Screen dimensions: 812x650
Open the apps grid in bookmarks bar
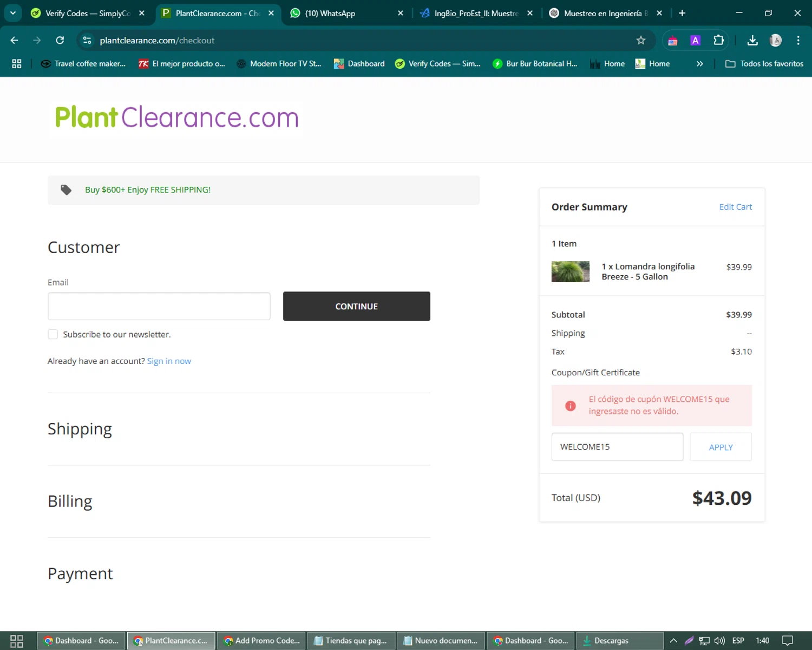[17, 63]
